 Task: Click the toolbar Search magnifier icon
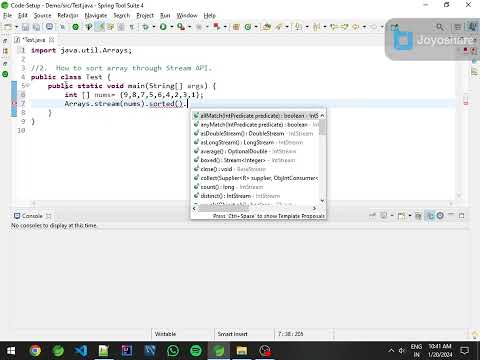pos(440,27)
